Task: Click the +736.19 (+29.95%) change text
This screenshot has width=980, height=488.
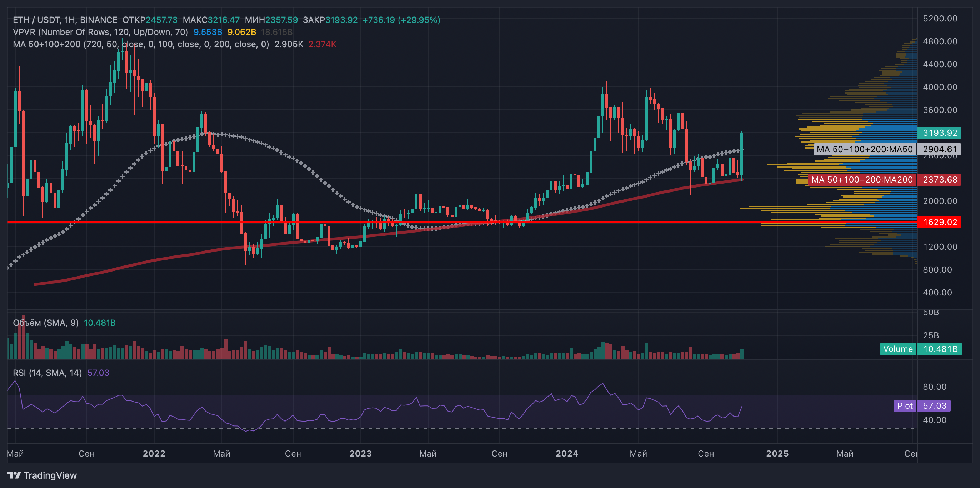Action: (401, 20)
